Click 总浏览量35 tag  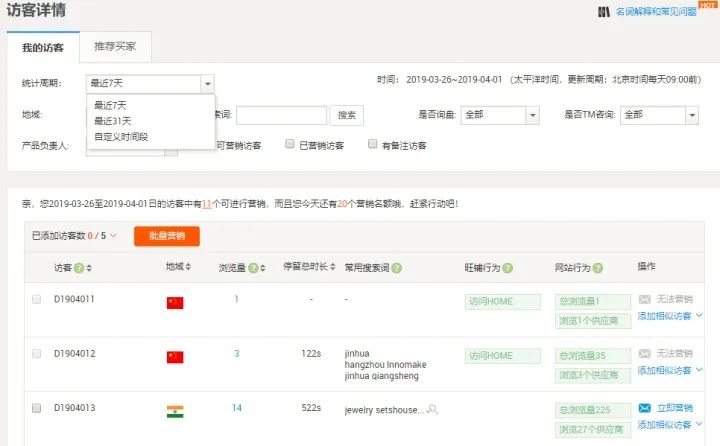[593, 356]
